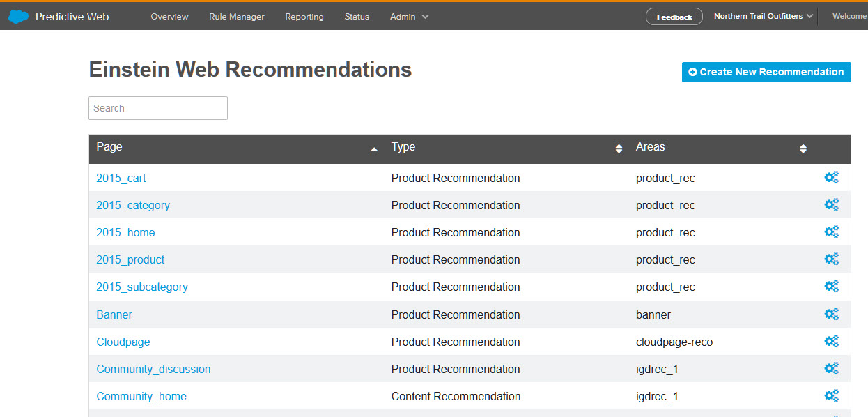Expand the Admin dropdown menu
This screenshot has height=417, width=868.
point(409,17)
